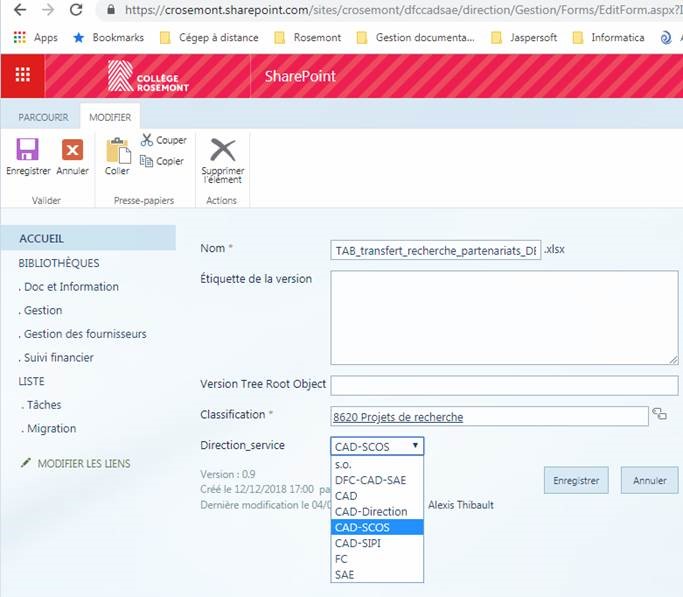Open Suivi financier in left navigation
The height and width of the screenshot is (597, 683).
58,357
